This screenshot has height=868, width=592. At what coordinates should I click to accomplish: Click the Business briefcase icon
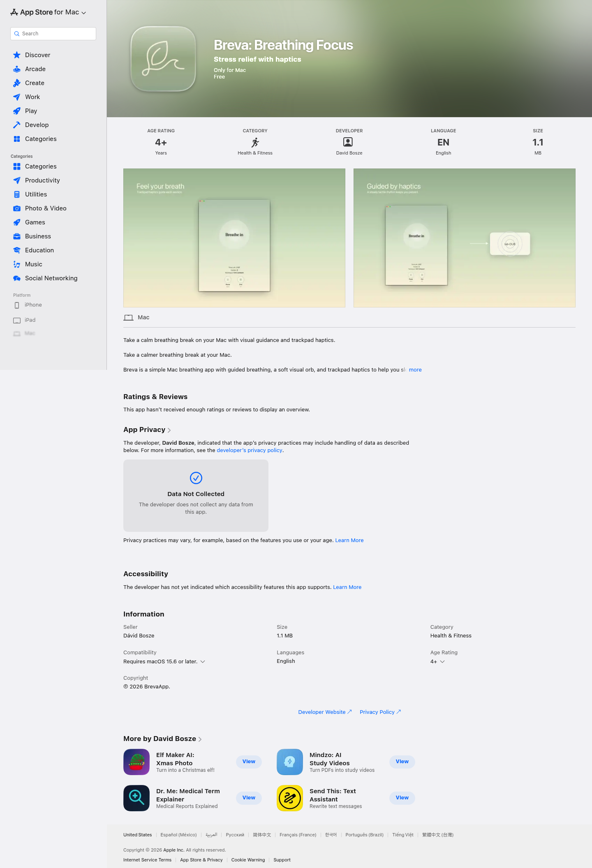(x=17, y=236)
